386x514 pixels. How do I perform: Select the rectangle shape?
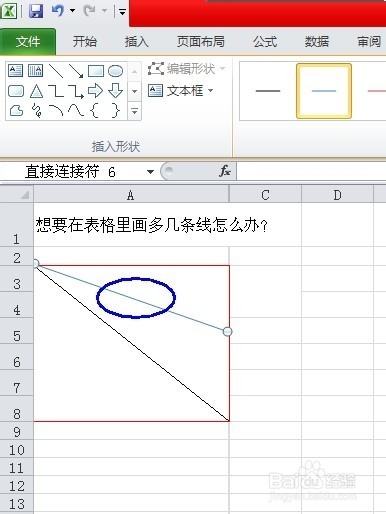(x=96, y=71)
